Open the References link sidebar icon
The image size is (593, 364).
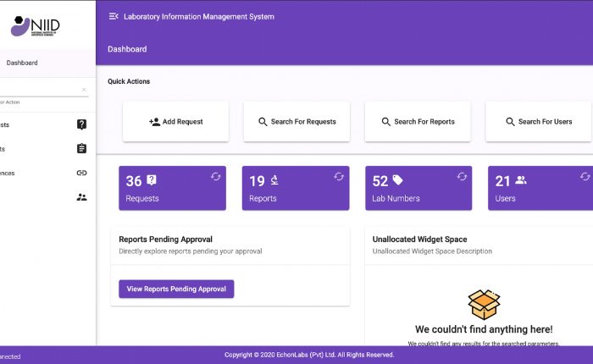[x=81, y=173]
